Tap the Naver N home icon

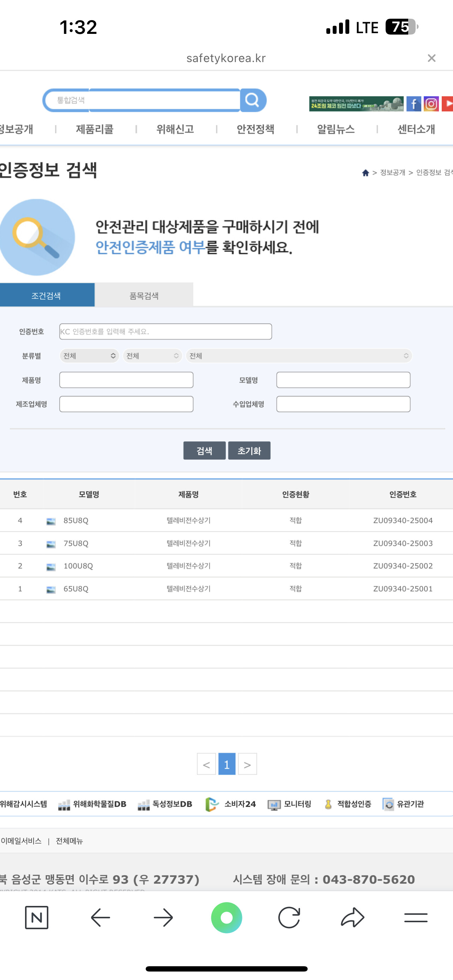pos(36,918)
